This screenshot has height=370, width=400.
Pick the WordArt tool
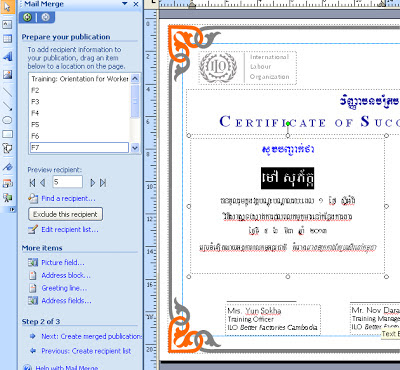(7, 57)
